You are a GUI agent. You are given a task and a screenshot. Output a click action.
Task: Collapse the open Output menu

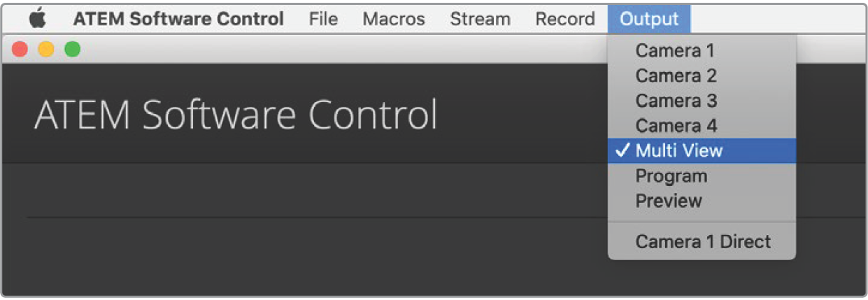(649, 19)
